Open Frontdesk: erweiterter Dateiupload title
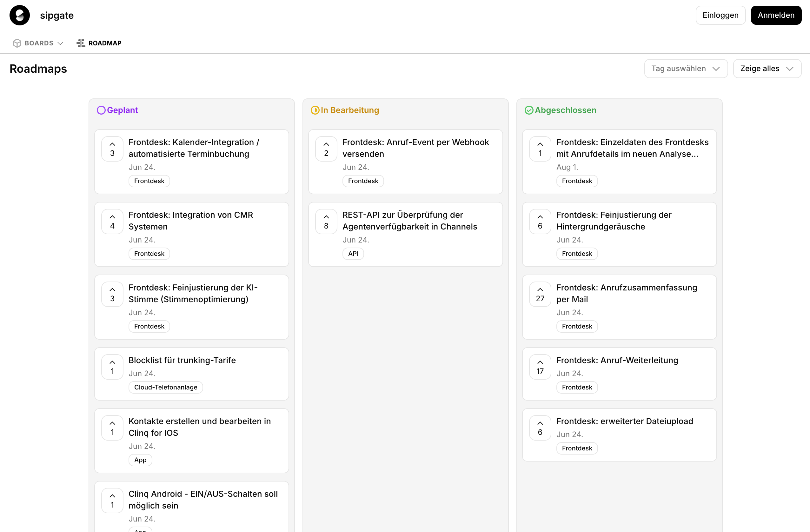The height and width of the screenshot is (532, 810). 625,422
